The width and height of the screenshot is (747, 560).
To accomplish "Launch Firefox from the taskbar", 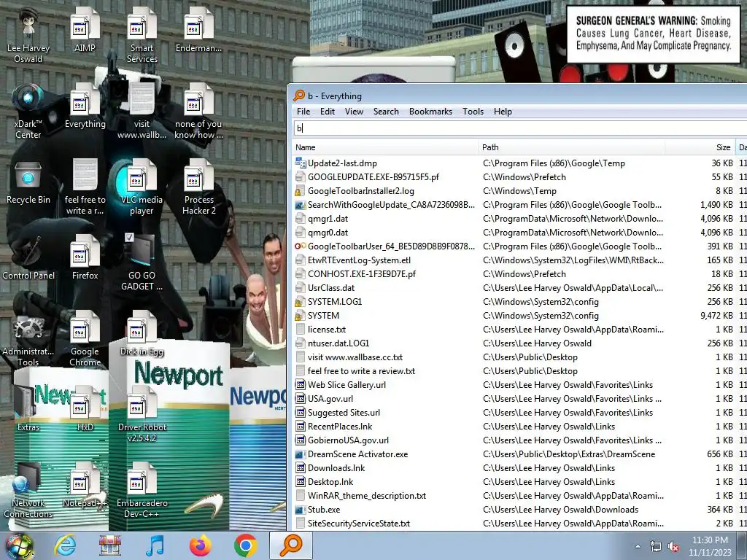I will [200, 545].
